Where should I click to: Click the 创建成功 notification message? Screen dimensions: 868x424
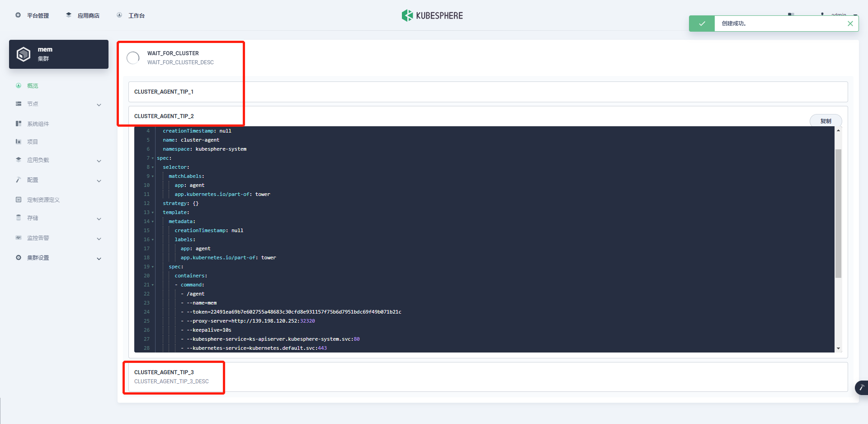click(x=734, y=24)
